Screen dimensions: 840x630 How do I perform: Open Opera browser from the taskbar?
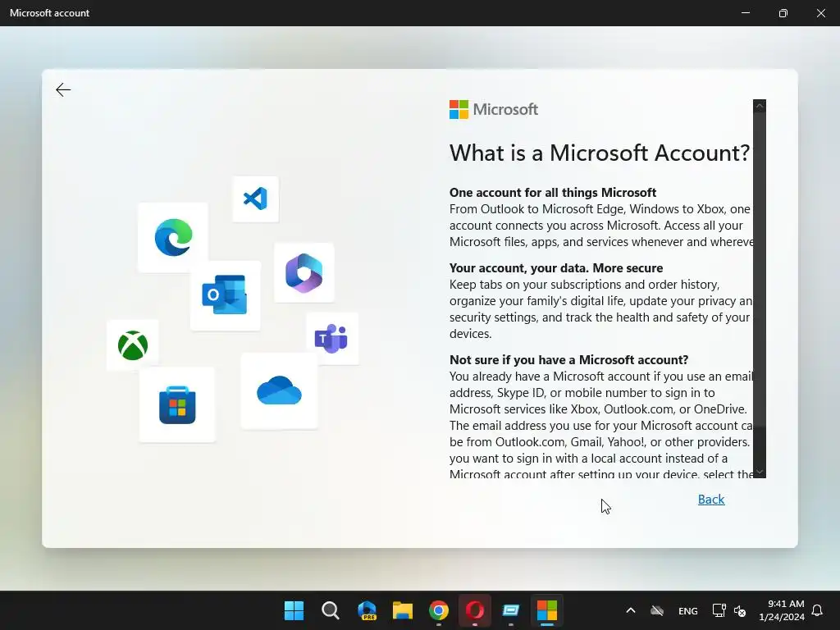tap(475, 610)
